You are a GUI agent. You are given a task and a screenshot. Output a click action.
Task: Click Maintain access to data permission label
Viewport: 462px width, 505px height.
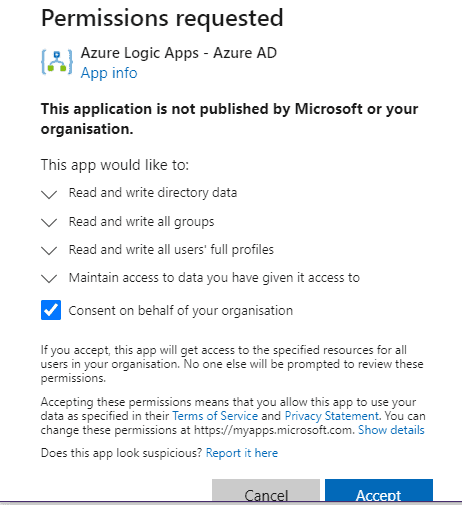click(214, 278)
